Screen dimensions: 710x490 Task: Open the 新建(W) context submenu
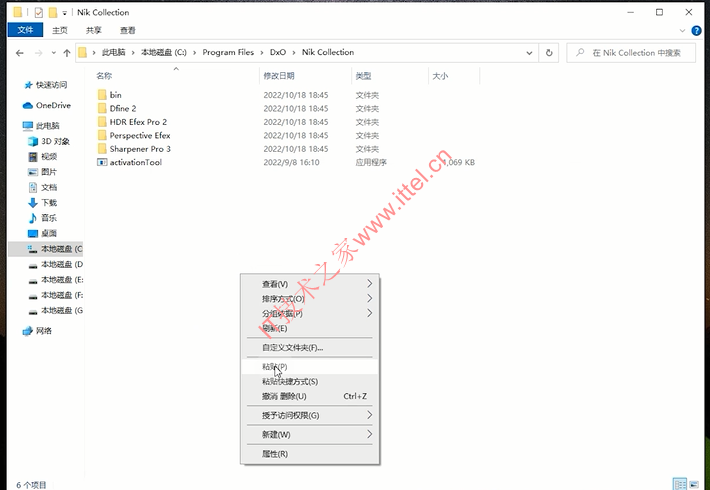point(310,434)
